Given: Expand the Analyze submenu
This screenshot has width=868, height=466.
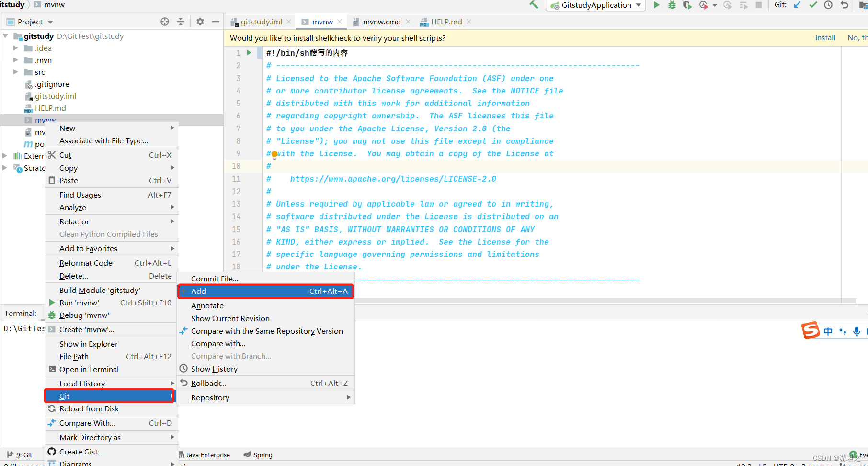Looking at the screenshot, I should point(112,208).
